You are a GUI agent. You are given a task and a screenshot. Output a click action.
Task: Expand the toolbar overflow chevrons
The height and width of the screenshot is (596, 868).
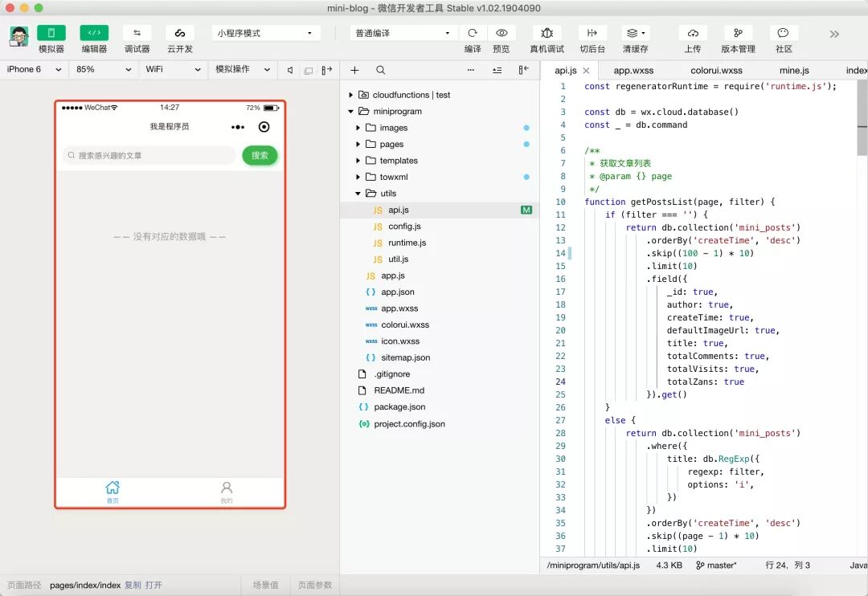pyautogui.click(x=834, y=35)
